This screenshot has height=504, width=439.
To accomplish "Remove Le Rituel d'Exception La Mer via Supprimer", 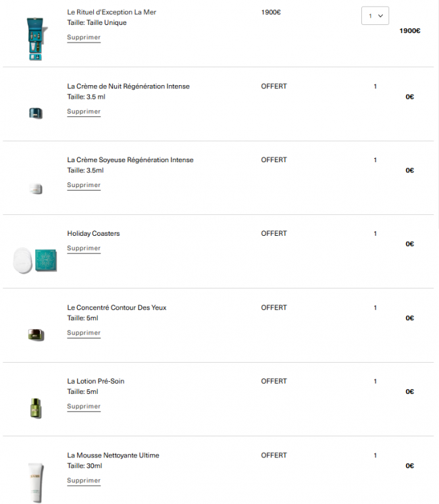I will pos(84,38).
